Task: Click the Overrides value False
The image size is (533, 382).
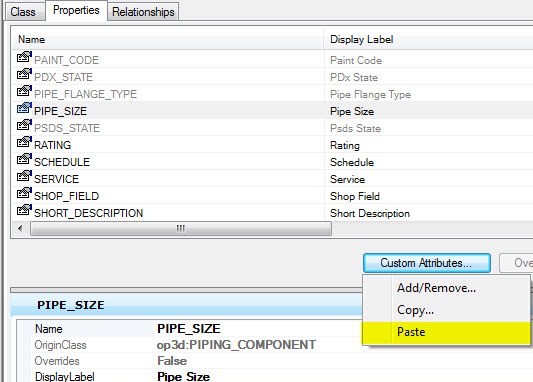Action: click(x=172, y=361)
